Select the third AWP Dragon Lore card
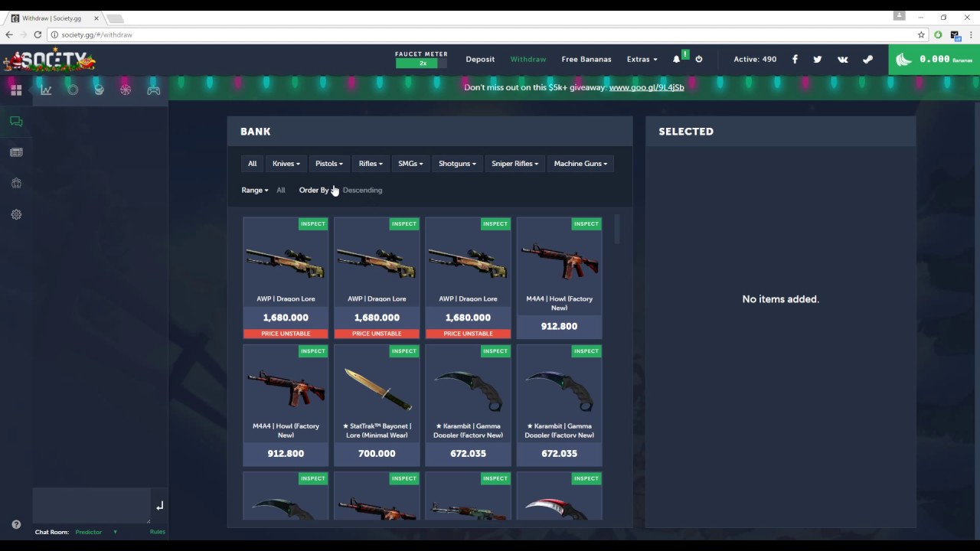 [468, 278]
